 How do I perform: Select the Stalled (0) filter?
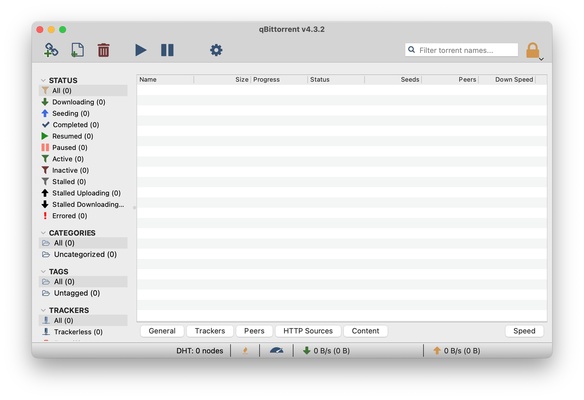pos(83,181)
